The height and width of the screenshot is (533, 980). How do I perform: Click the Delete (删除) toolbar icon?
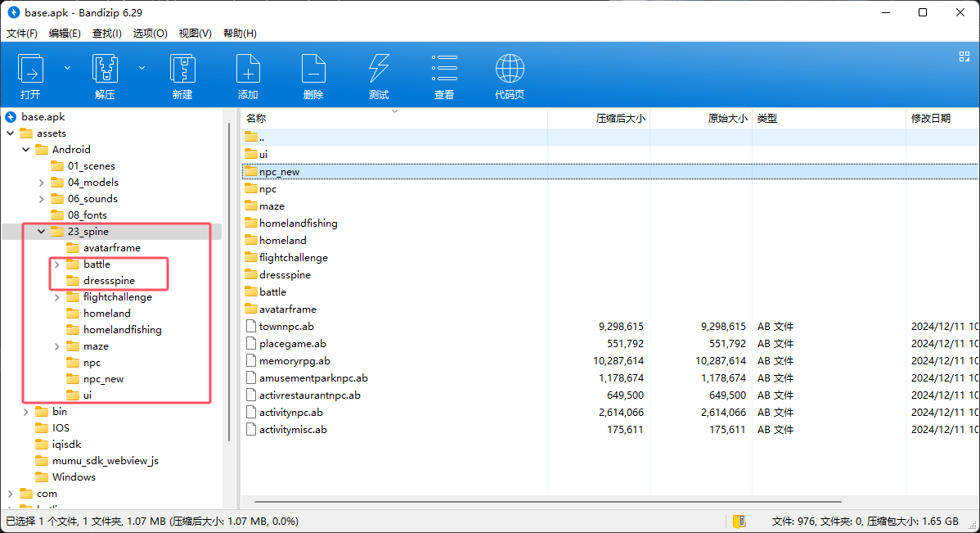coord(313,69)
